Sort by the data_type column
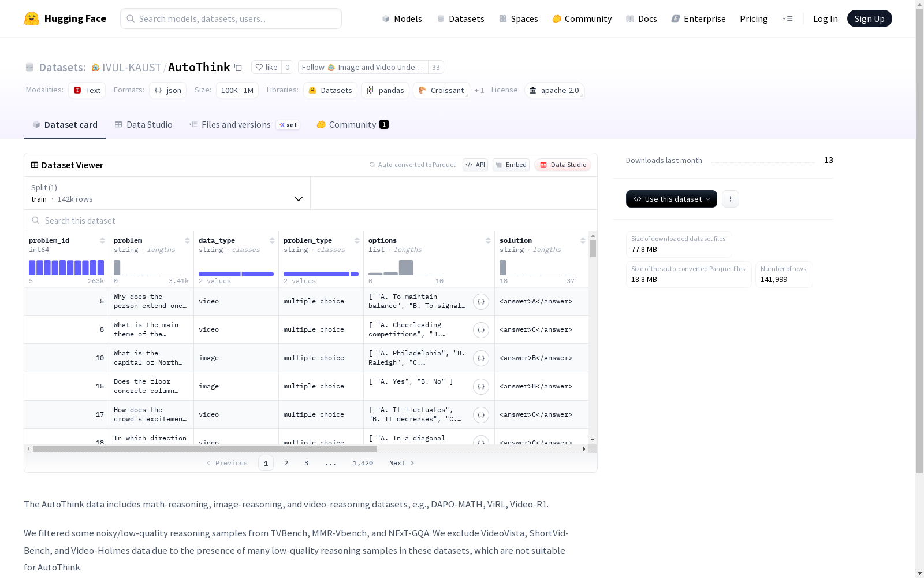The height and width of the screenshot is (578, 924). (x=272, y=240)
